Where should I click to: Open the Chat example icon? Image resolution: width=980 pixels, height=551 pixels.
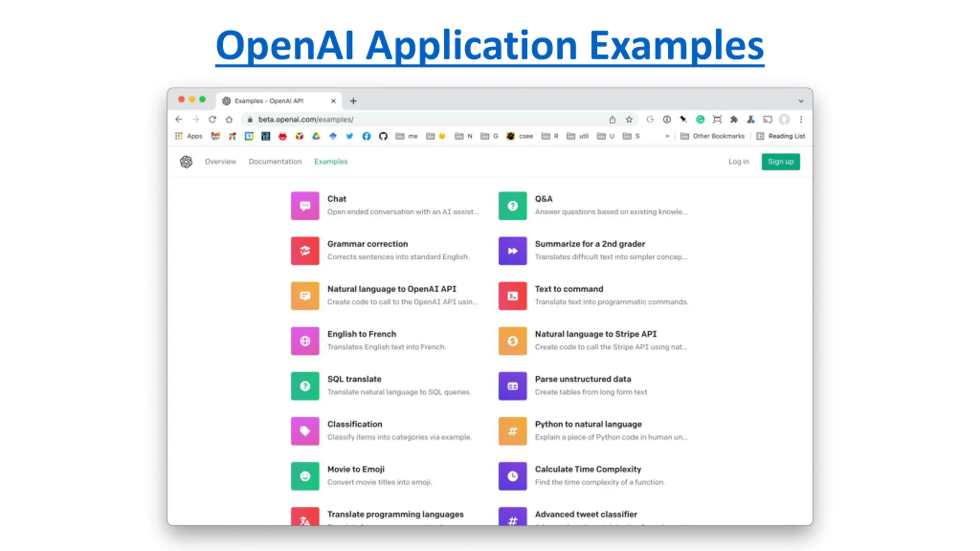coord(305,206)
